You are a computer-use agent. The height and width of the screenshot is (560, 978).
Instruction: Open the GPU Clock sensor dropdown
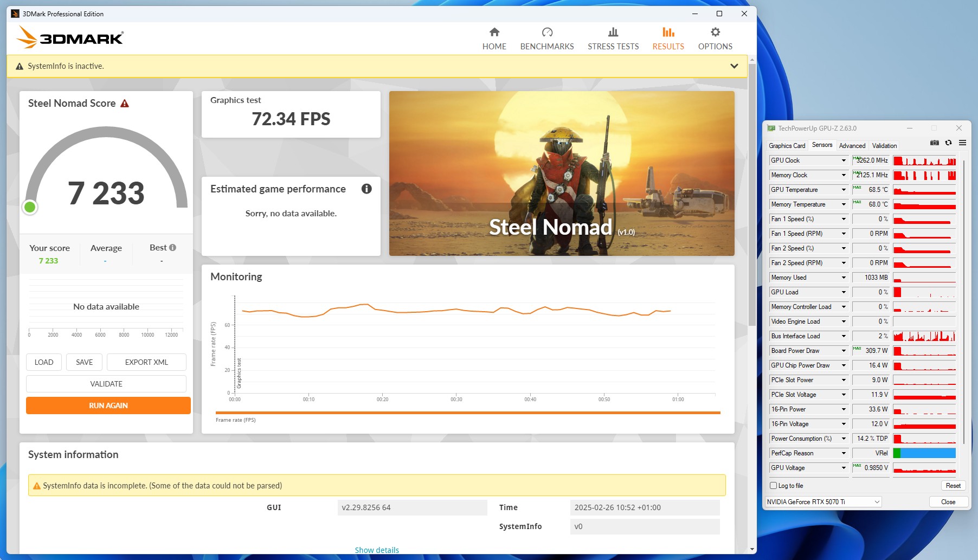pyautogui.click(x=844, y=160)
